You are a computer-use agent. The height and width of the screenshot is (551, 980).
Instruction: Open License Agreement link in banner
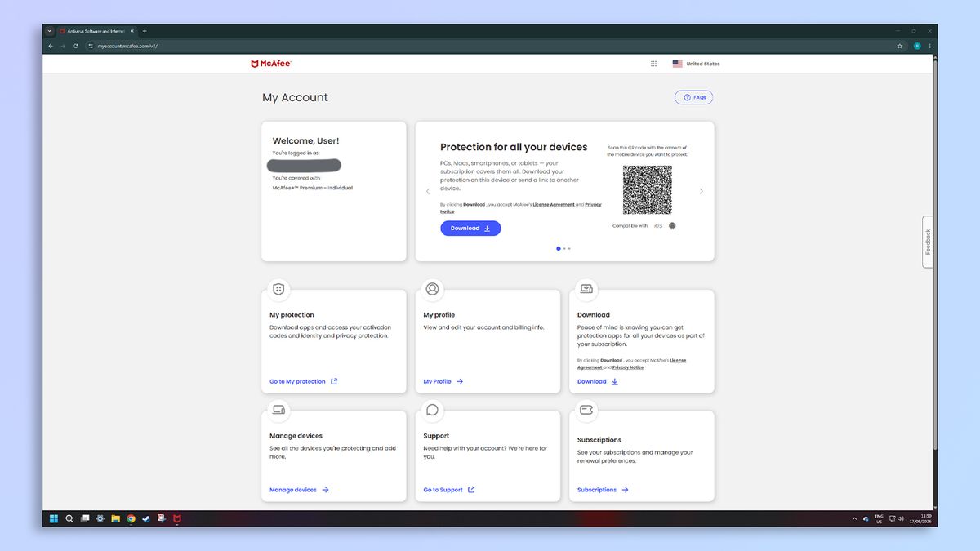[554, 205]
